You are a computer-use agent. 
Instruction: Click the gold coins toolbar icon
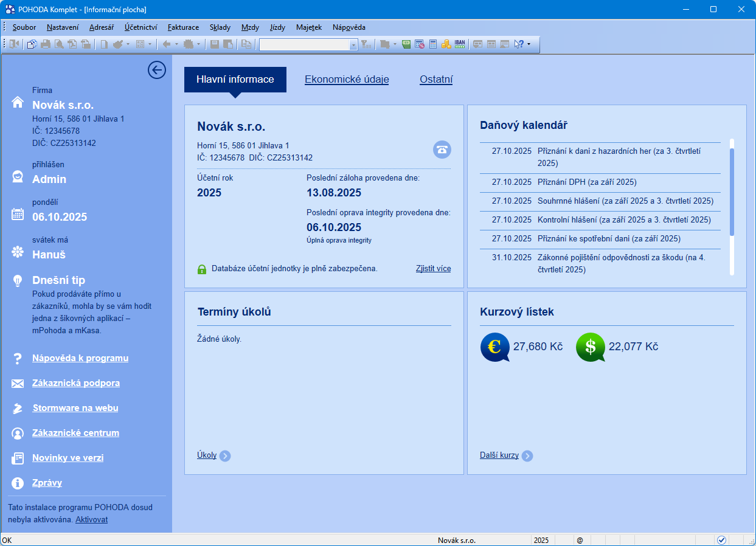click(x=446, y=44)
